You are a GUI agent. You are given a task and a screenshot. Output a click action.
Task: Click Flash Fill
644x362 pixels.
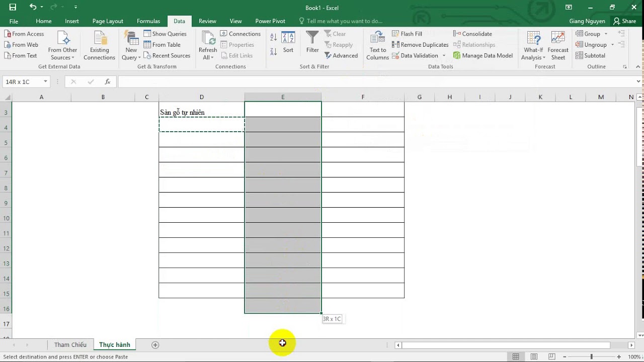pos(407,34)
